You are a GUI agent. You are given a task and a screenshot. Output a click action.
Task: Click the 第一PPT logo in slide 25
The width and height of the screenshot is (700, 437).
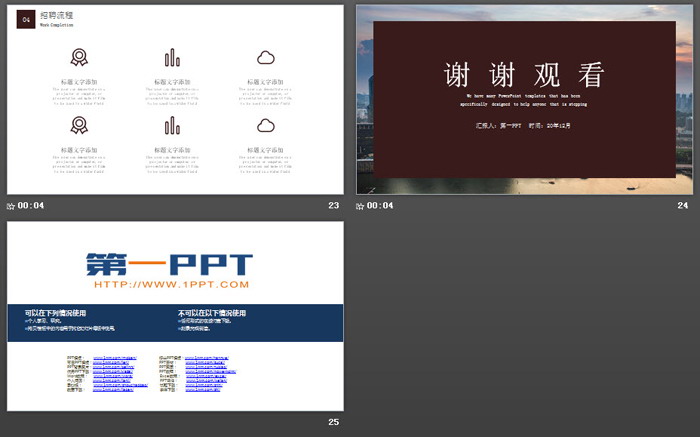coord(170,264)
